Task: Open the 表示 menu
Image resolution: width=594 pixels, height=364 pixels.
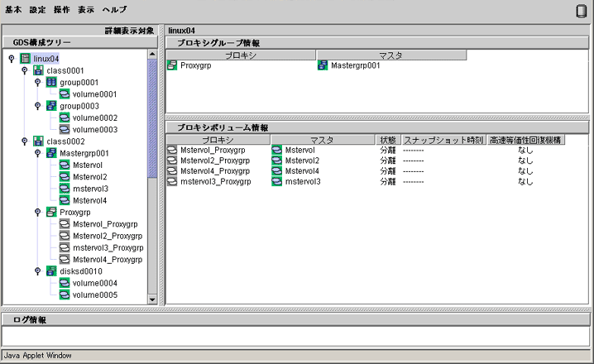Action: click(x=86, y=10)
